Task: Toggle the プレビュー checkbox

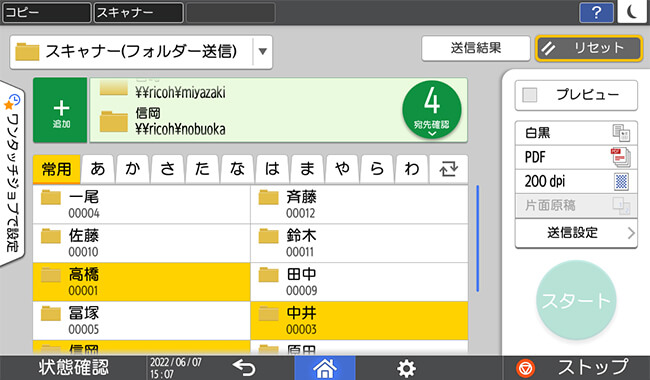Action: point(529,95)
